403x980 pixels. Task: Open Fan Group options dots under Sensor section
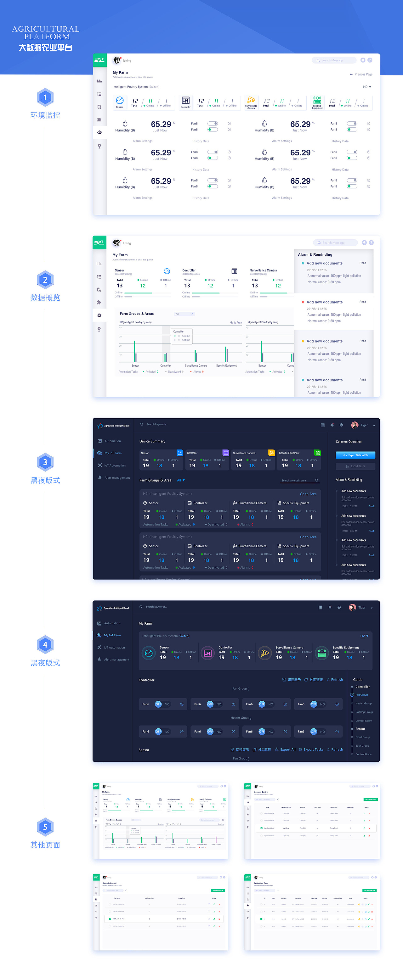248,759
